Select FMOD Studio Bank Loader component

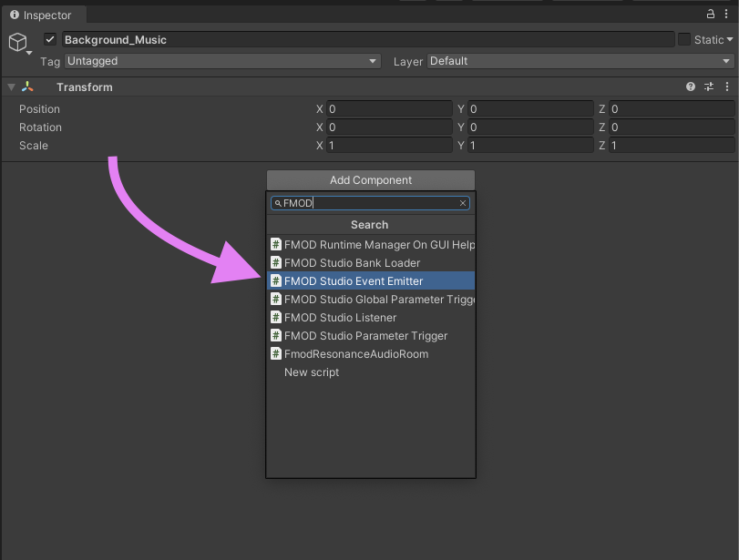coord(352,263)
